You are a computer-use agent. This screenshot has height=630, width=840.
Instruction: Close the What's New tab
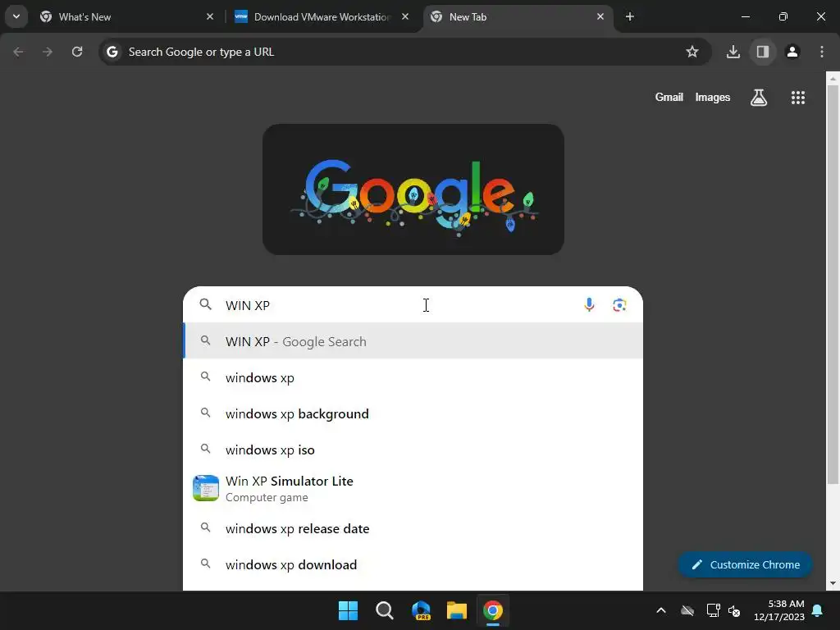click(210, 17)
